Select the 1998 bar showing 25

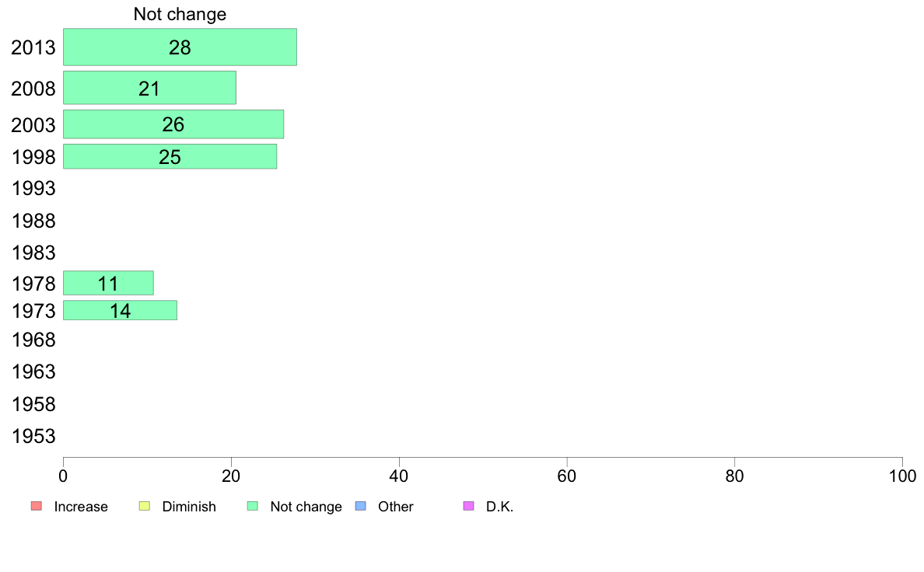(170, 157)
